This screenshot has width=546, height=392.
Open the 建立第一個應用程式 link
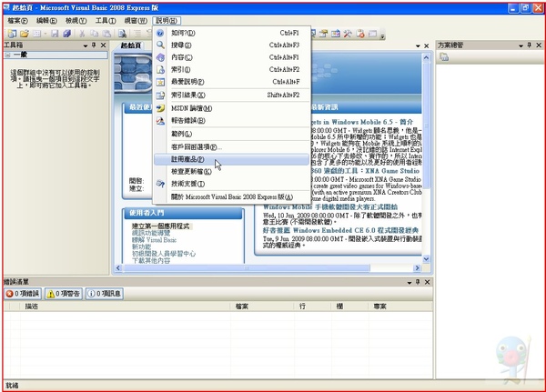[x=160, y=226]
